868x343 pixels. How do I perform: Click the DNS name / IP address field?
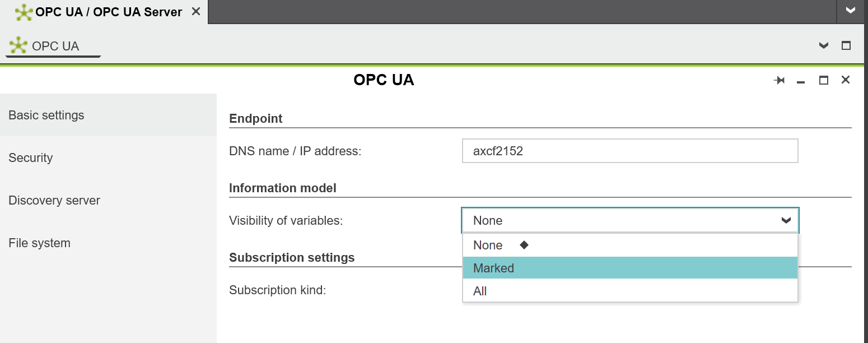tap(630, 151)
